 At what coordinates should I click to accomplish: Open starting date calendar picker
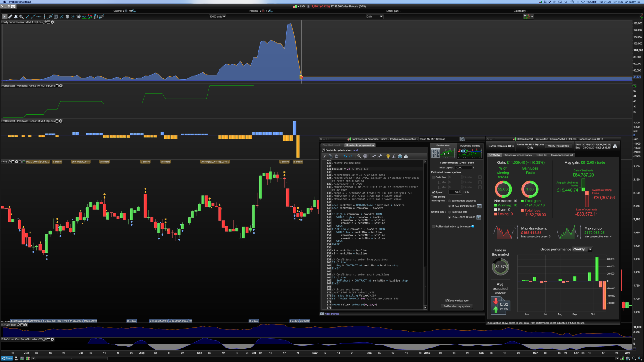pos(479,206)
